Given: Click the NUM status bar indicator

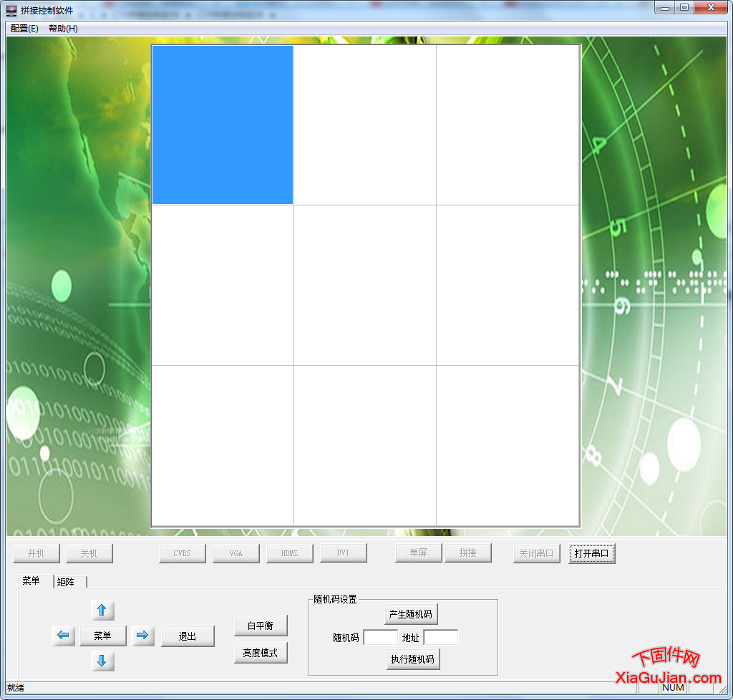Looking at the screenshot, I should point(673,688).
